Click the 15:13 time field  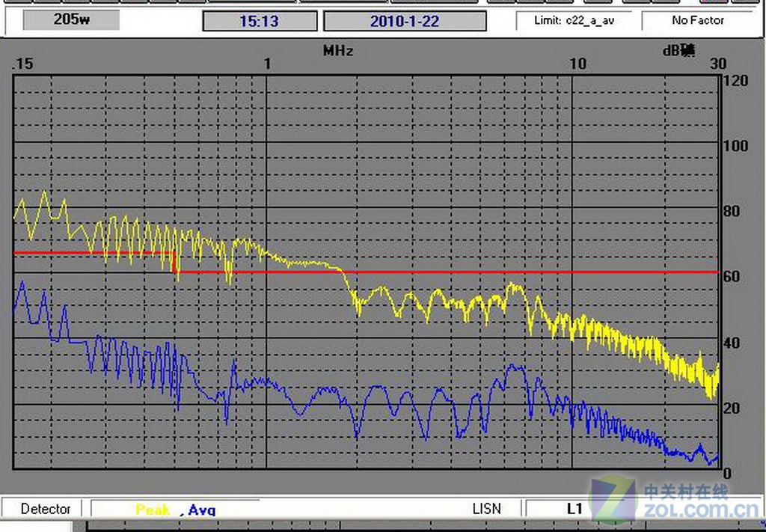point(259,21)
